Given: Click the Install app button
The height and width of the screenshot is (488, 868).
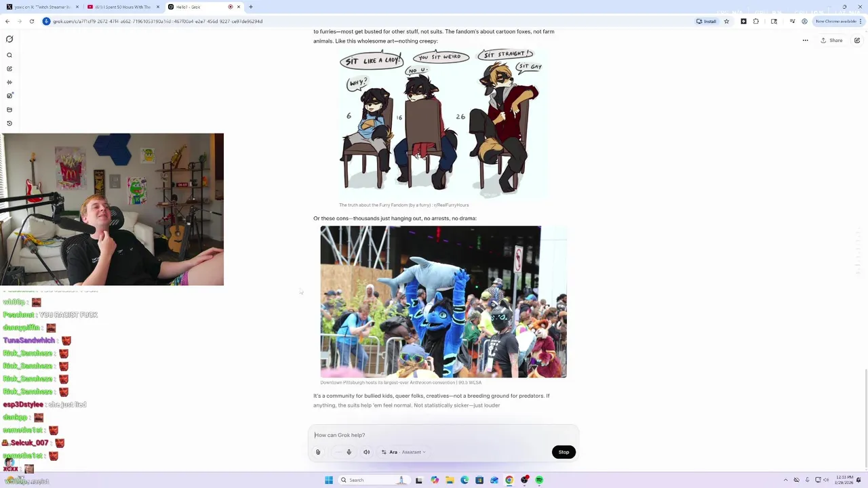Looking at the screenshot, I should pos(706,21).
